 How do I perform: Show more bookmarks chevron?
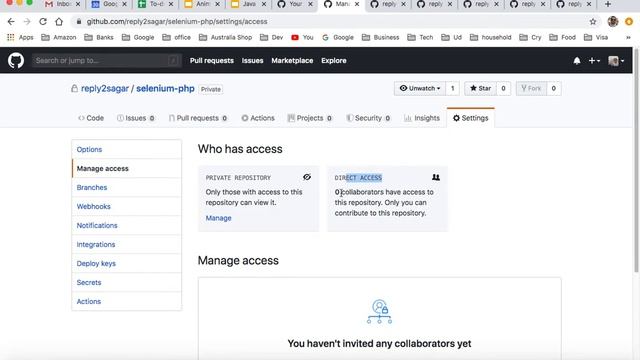628,37
